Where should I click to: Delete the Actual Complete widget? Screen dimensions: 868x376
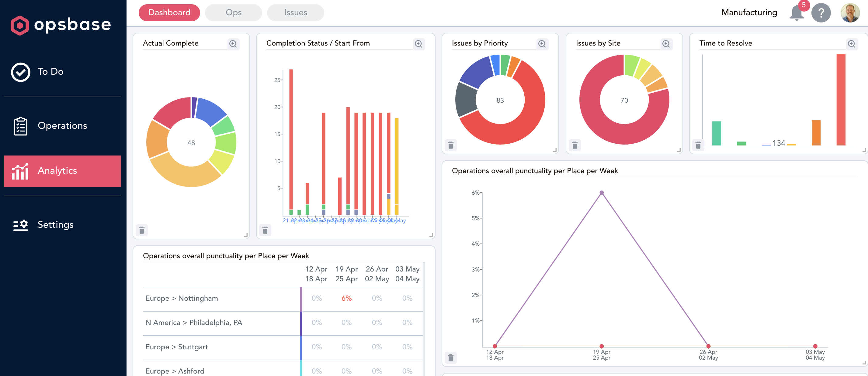pos(141,230)
